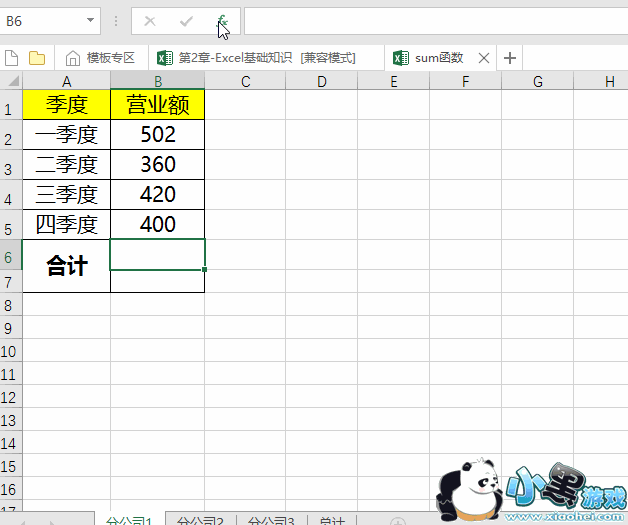
Task: Select column F header
Action: pyautogui.click(x=465, y=82)
